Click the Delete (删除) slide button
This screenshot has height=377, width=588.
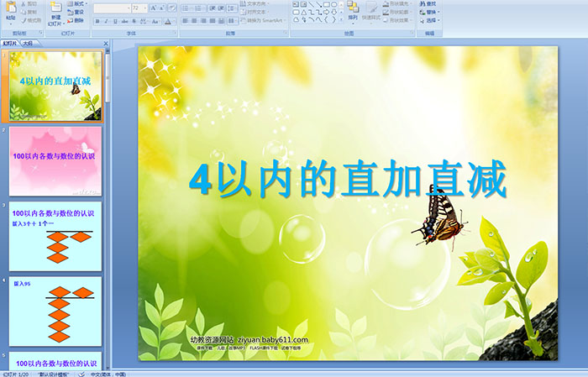coord(76,20)
